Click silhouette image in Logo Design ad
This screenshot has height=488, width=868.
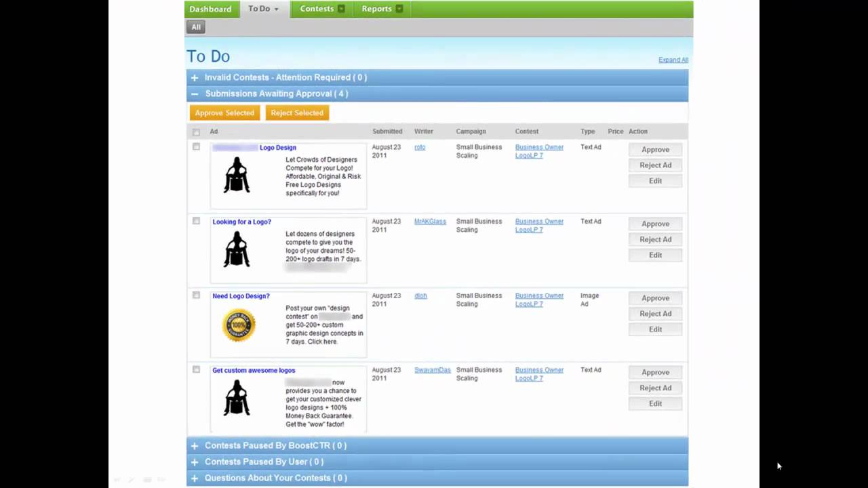[237, 175]
